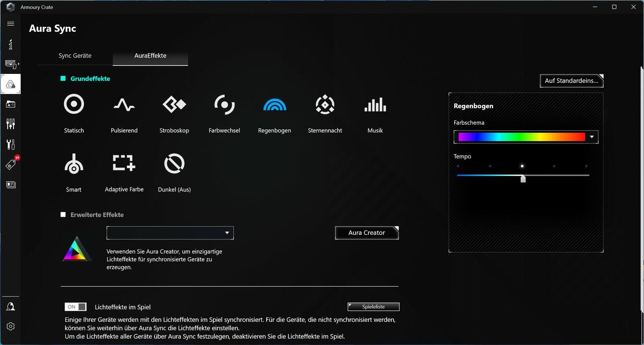Select the Adaptive Farbe effect
644x345 pixels.
click(124, 164)
